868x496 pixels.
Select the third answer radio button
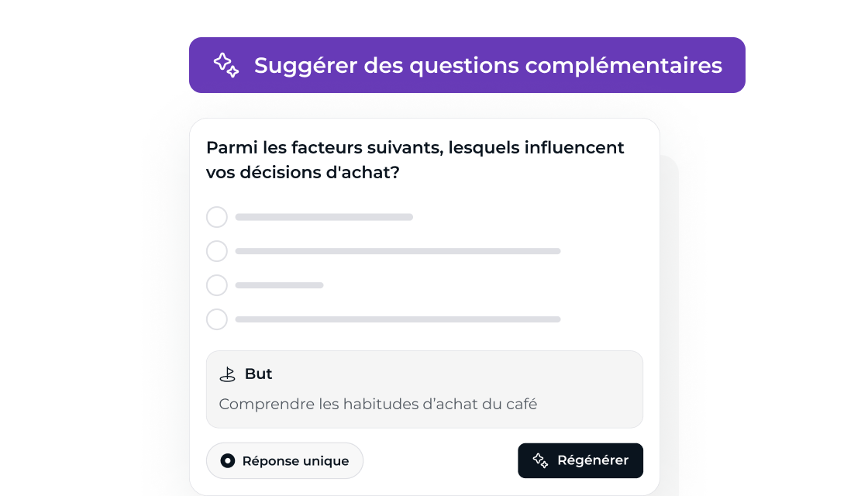(x=217, y=286)
